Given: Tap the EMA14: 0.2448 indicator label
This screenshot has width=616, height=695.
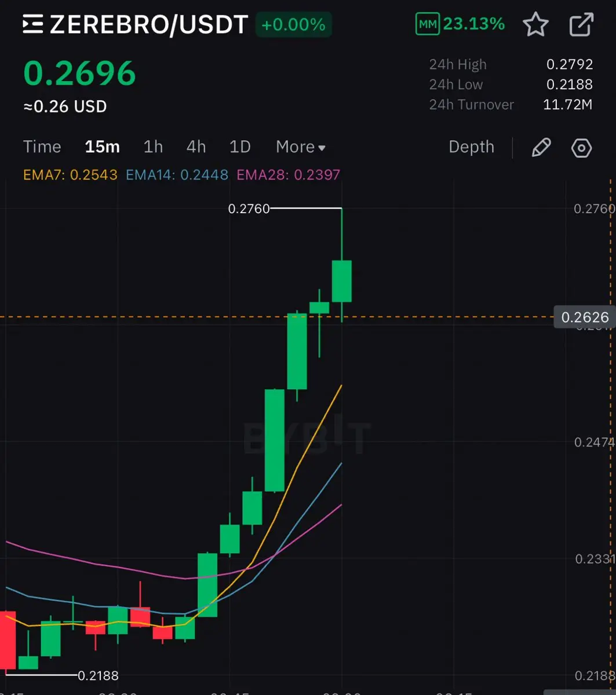Looking at the screenshot, I should 177,174.
